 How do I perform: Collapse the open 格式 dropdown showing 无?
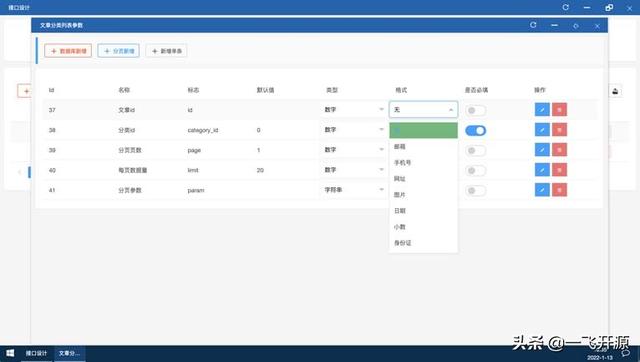423,109
